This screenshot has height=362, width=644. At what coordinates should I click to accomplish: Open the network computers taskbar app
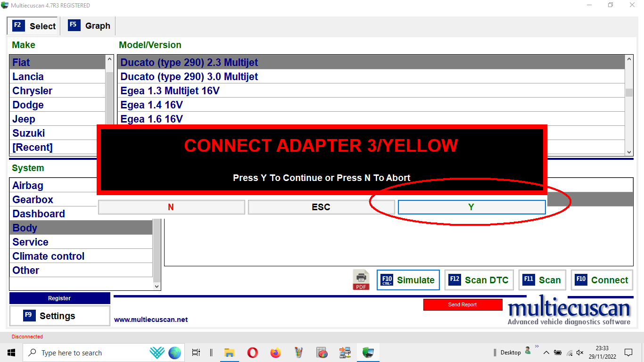[345, 353]
